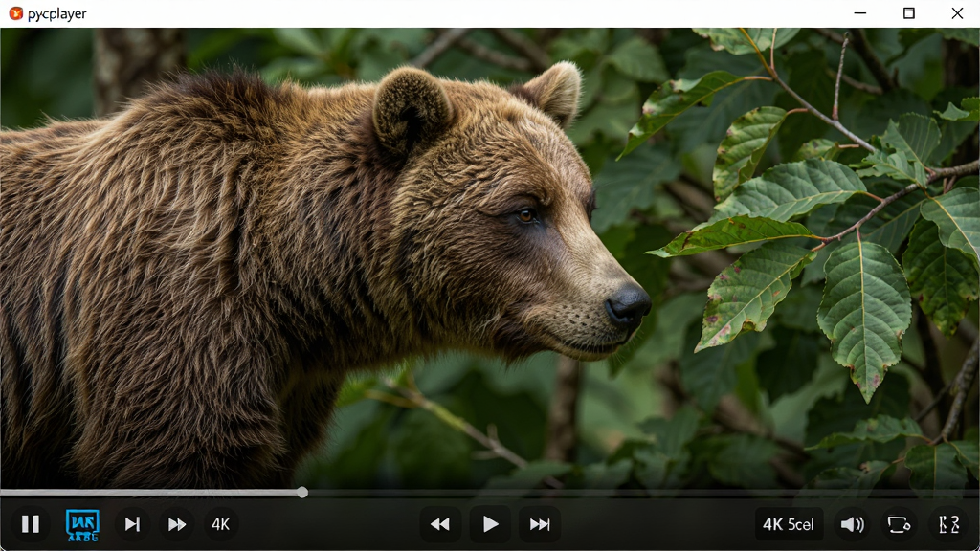Click the rightmost icon in the control bar
This screenshot has width=980, height=551.
coord(948,524)
